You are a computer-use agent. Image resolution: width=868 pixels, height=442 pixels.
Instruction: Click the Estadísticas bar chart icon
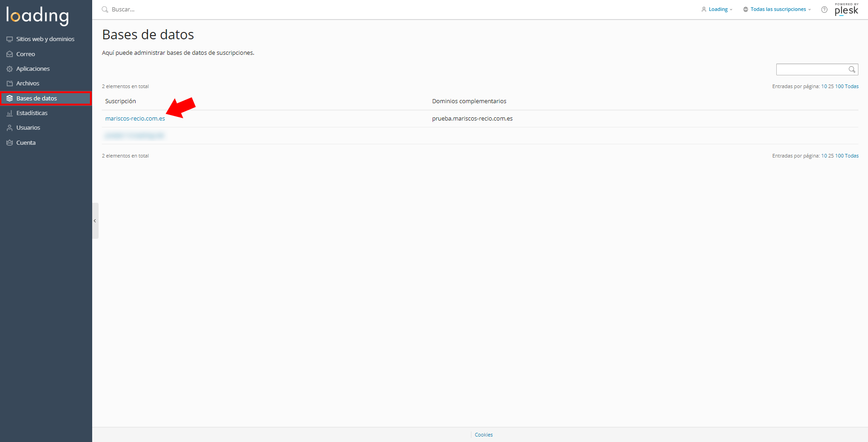10,113
